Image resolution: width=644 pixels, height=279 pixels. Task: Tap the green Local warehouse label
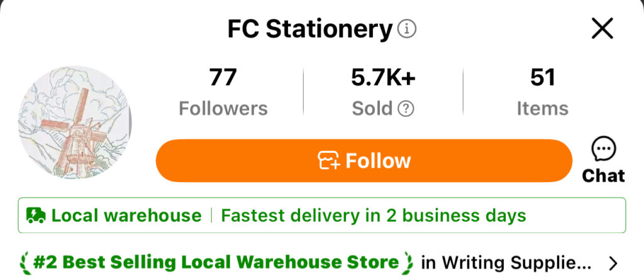tap(126, 216)
